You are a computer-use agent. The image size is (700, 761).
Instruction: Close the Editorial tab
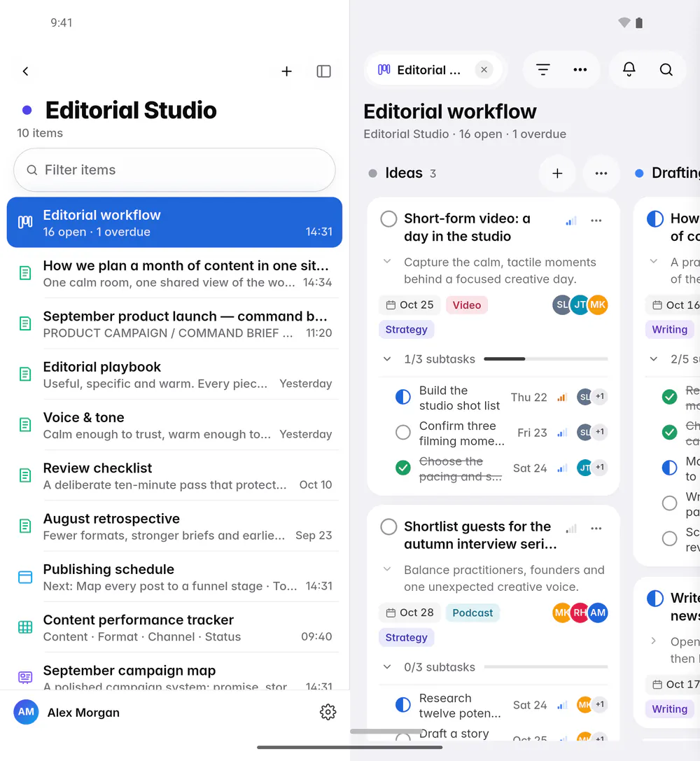484,70
